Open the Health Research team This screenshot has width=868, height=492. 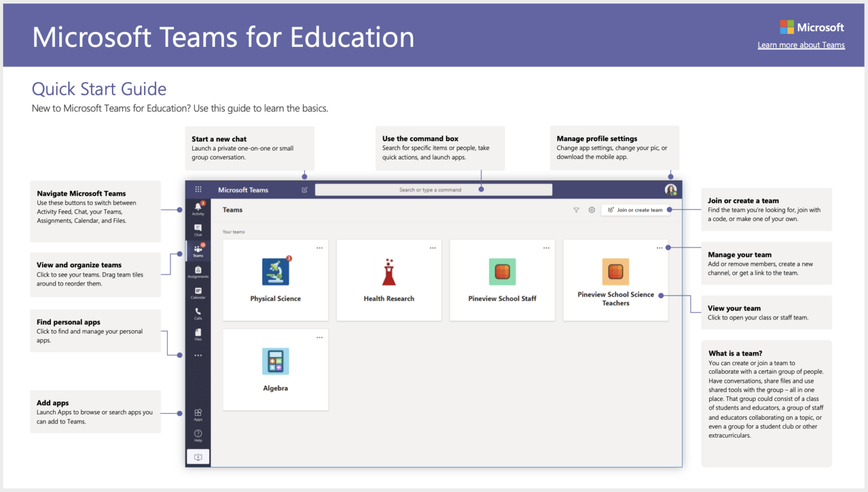point(389,280)
